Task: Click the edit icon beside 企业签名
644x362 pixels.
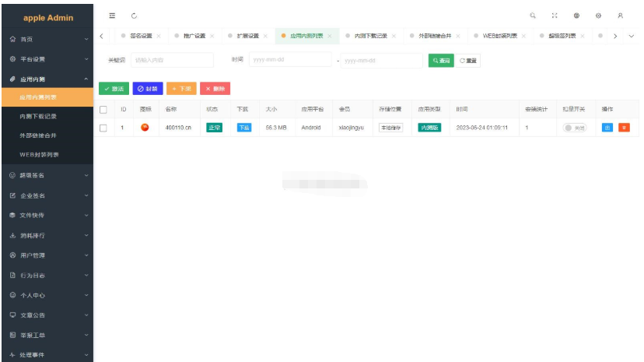Action: click(x=12, y=195)
